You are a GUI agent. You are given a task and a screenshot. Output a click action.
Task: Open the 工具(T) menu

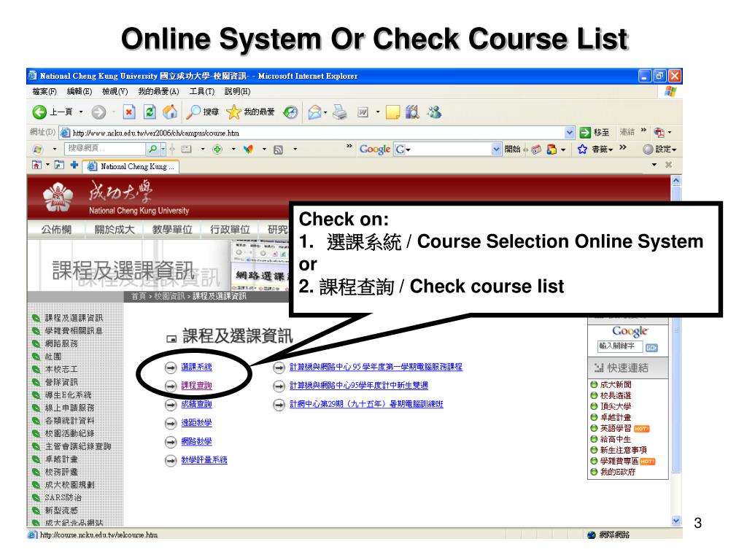tap(202, 91)
